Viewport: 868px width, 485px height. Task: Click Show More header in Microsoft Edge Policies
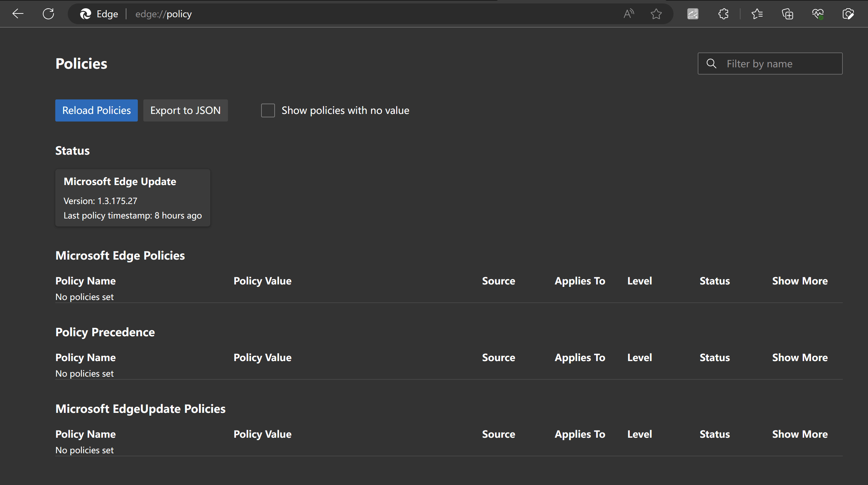pyautogui.click(x=800, y=281)
